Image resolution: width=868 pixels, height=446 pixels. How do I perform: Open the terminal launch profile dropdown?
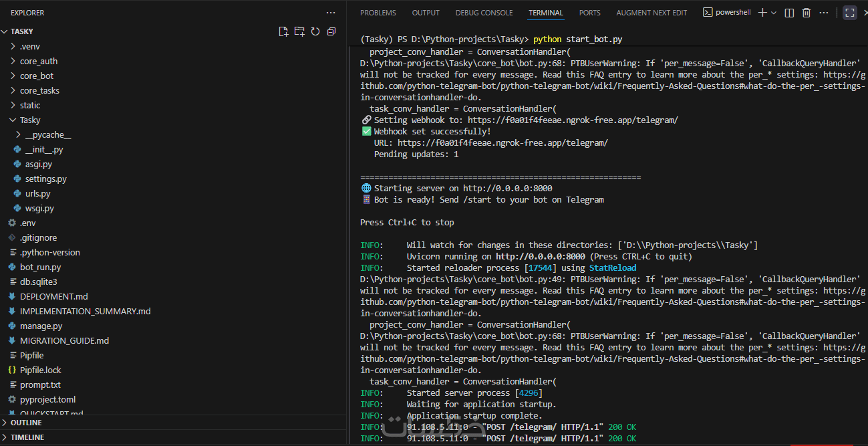tap(774, 13)
